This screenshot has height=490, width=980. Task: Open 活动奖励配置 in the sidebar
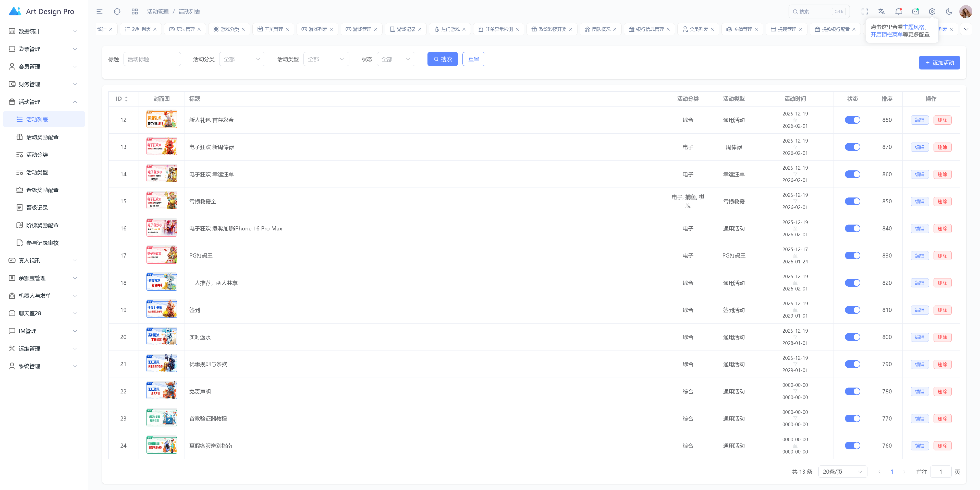click(x=42, y=137)
